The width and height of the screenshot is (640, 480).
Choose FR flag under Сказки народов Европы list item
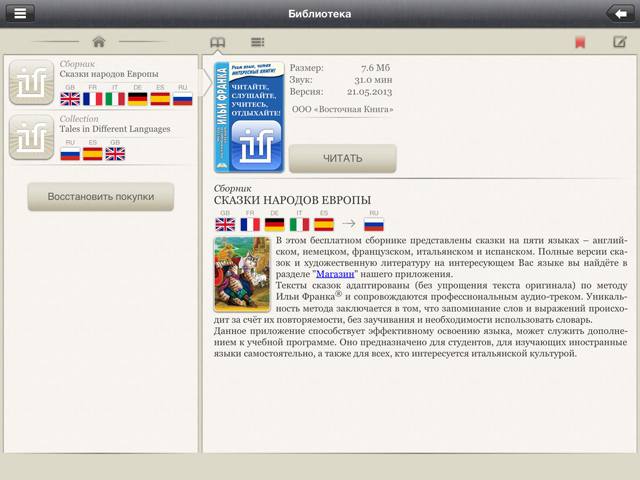(x=93, y=99)
